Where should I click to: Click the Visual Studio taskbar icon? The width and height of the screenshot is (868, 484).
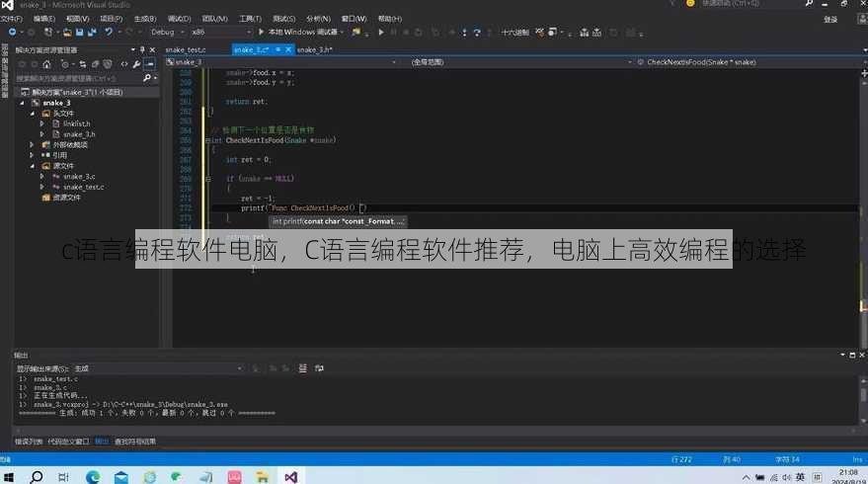click(290, 477)
